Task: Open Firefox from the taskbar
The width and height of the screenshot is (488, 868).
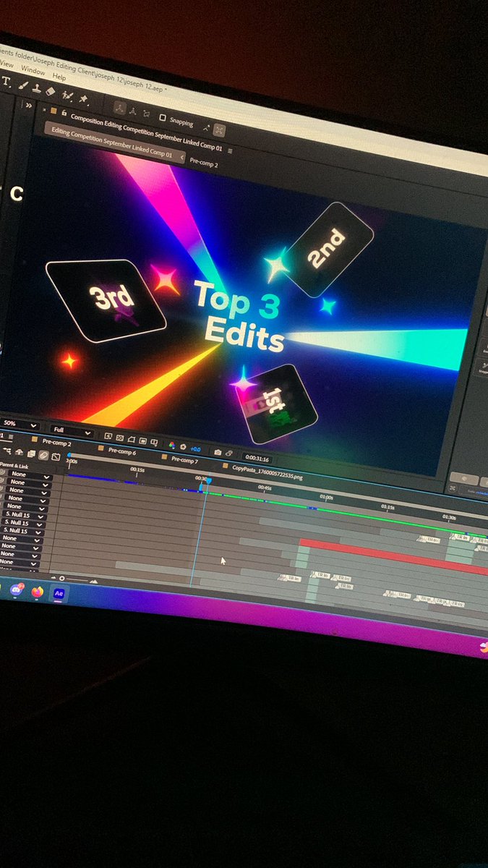Action: 37,592
